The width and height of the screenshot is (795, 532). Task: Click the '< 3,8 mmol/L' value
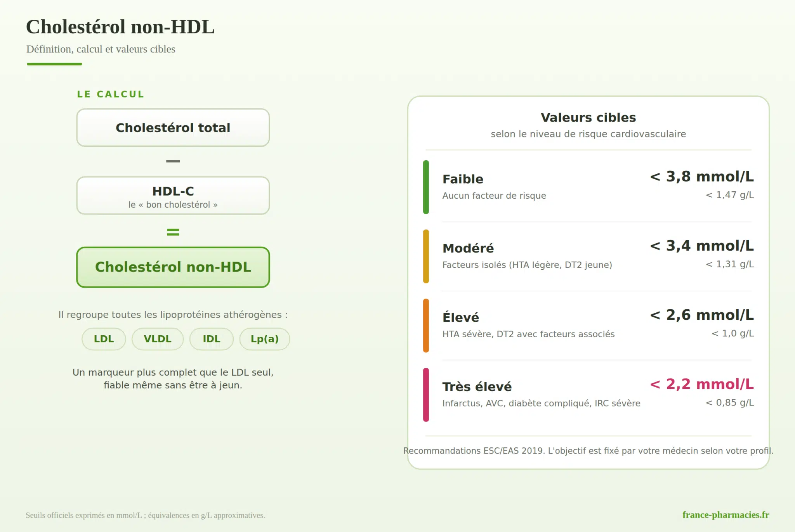[x=702, y=177]
